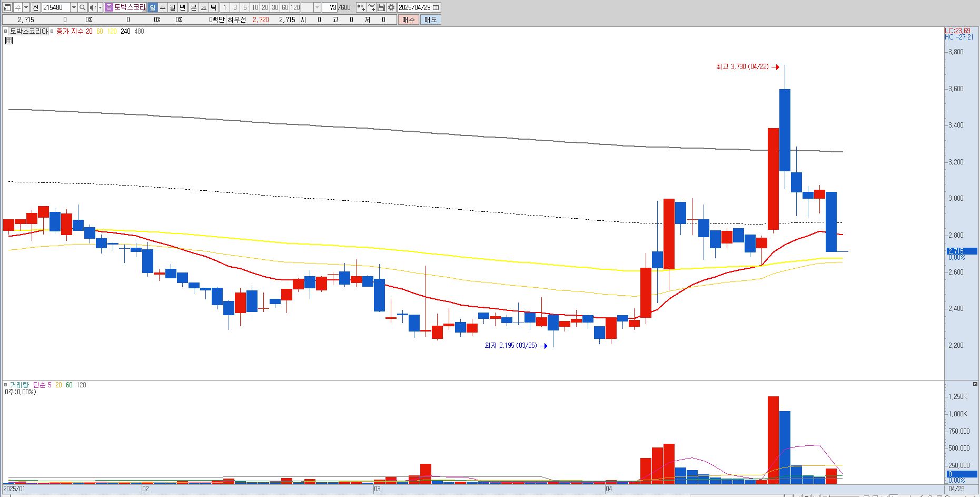Click the 매수 buy button
The image size is (980, 497).
pyautogui.click(x=409, y=20)
